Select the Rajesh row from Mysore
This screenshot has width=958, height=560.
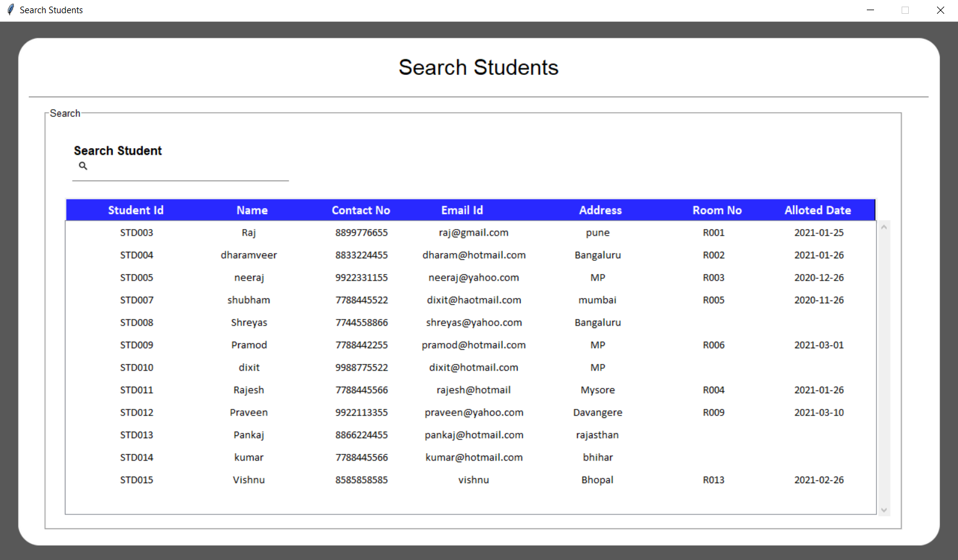248,390
